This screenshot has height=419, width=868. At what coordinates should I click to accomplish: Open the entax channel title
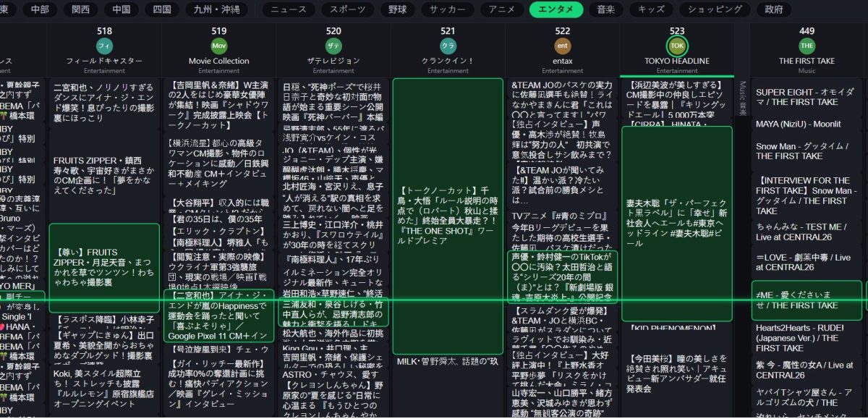(x=562, y=62)
